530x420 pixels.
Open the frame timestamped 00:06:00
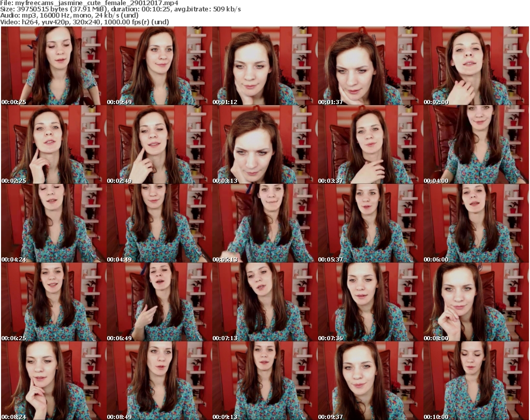click(x=476, y=223)
